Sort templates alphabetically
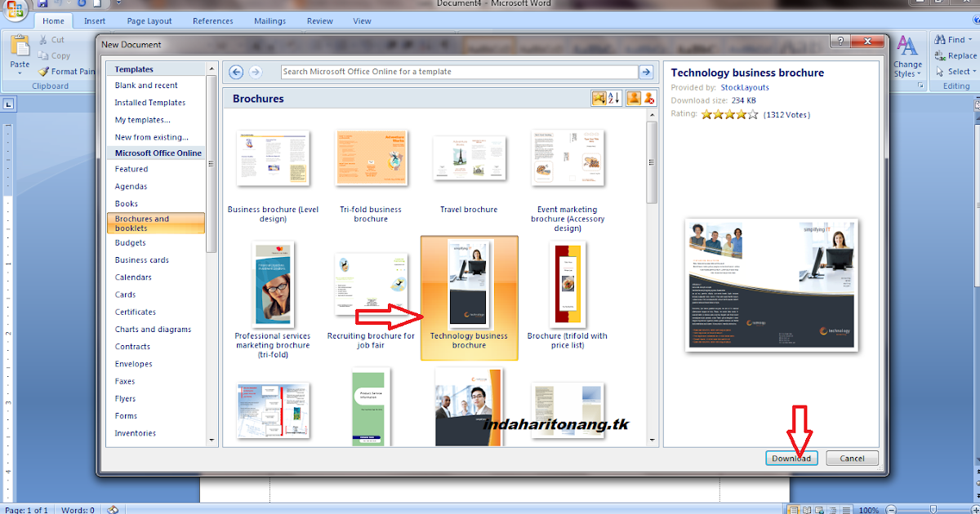This screenshot has height=514, width=980. pos(612,98)
